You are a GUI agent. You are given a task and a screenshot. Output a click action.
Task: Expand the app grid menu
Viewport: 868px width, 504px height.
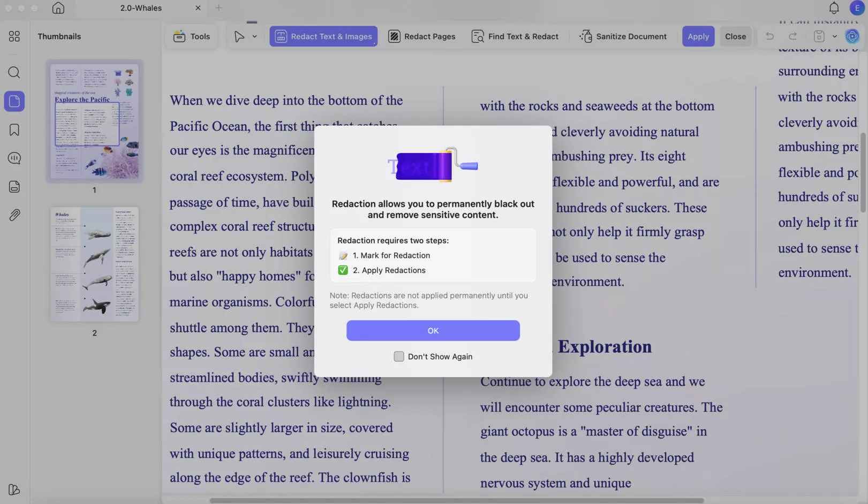[14, 36]
